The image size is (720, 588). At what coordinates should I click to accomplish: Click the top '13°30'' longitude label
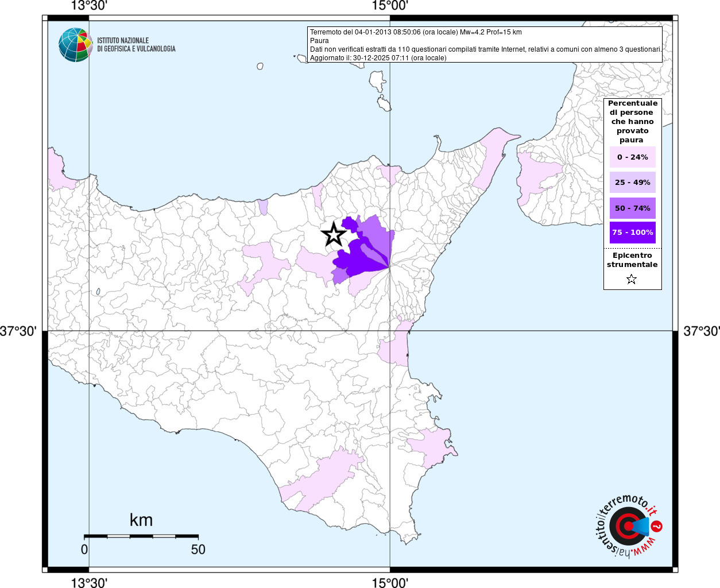pos(89,6)
